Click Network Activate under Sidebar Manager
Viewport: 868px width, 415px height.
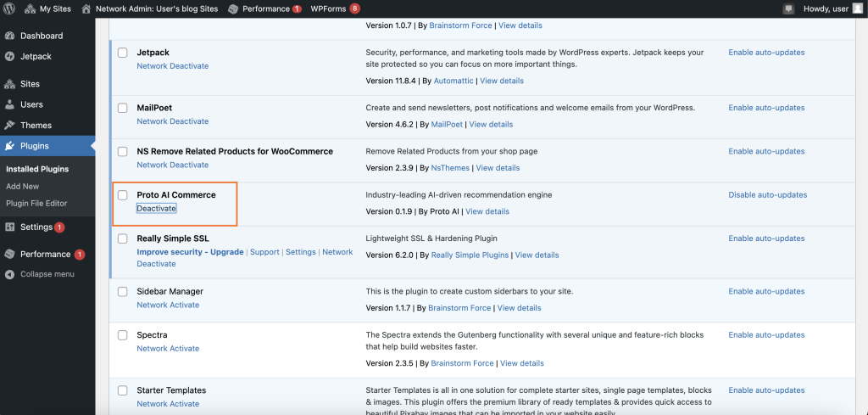pyautogui.click(x=168, y=305)
